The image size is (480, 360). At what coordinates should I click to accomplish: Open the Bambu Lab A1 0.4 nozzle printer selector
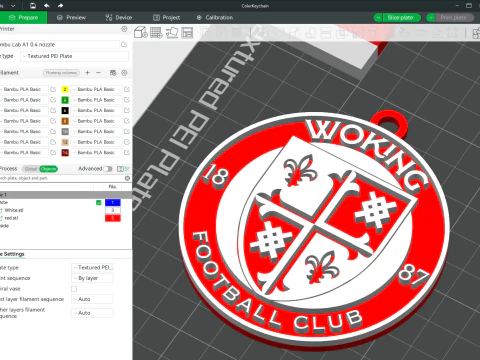coord(59,44)
